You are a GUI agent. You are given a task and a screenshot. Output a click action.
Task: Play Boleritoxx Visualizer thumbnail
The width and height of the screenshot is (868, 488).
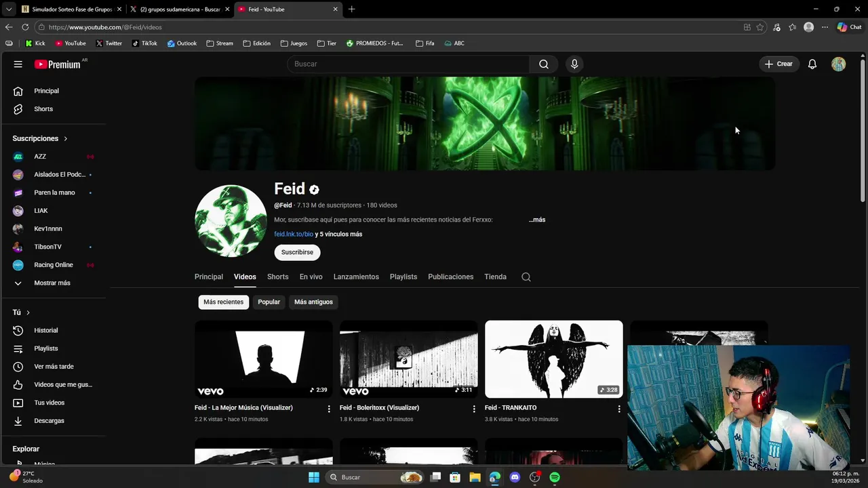[409, 359]
